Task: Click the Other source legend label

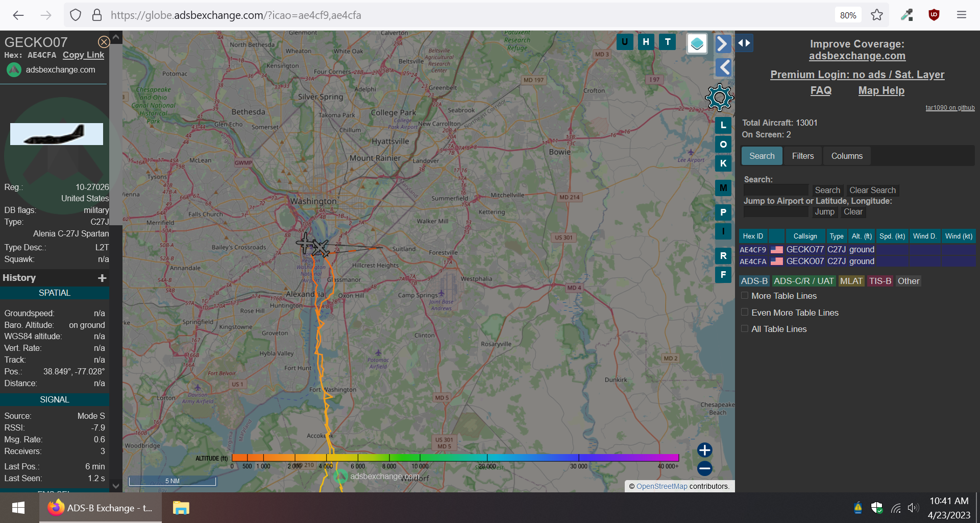Action: [x=909, y=281]
